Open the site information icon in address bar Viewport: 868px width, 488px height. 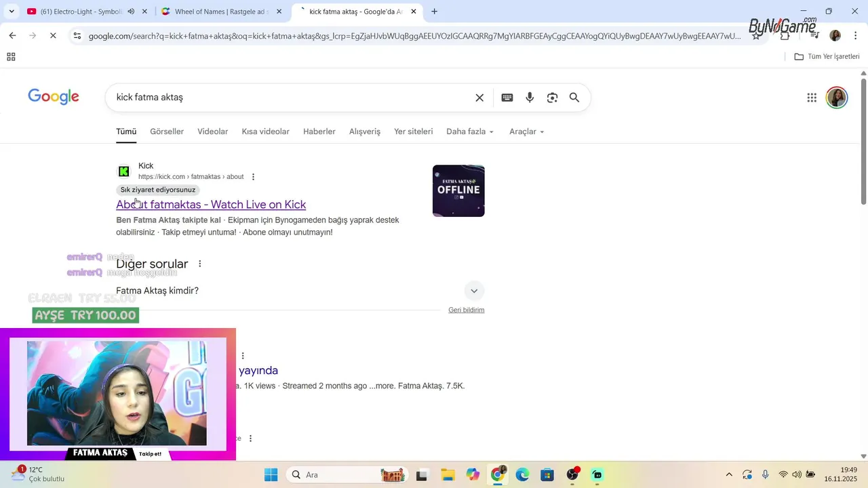click(77, 36)
